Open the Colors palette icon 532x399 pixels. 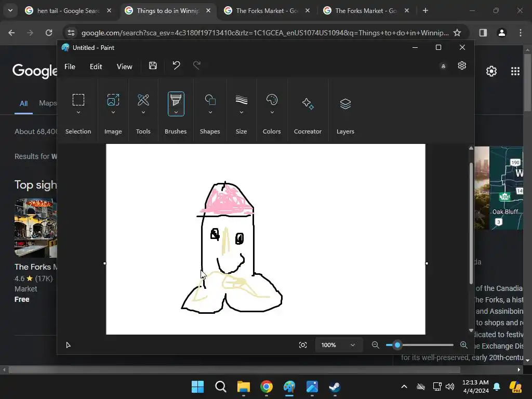(x=272, y=100)
